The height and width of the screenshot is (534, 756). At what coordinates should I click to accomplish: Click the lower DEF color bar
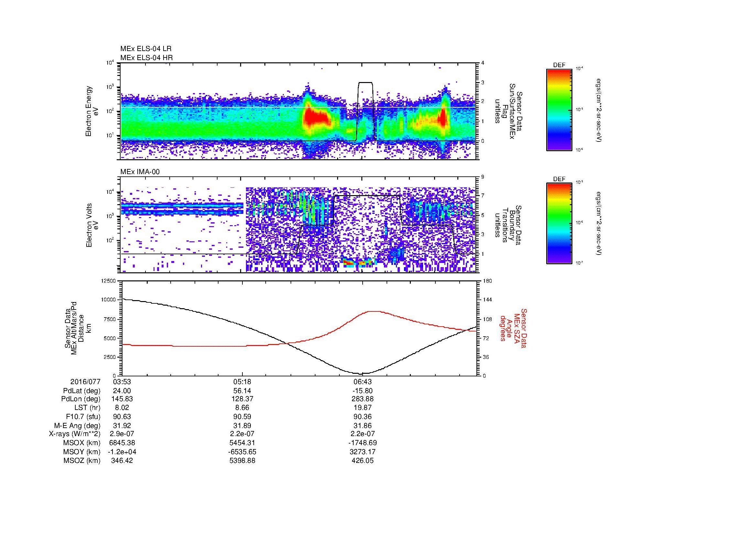click(559, 224)
